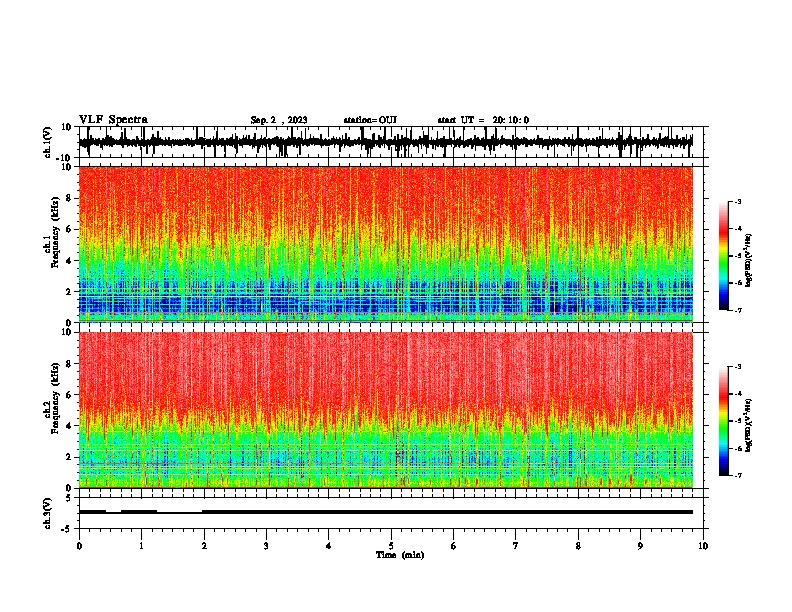The image size is (792, 612).
Task: Click the '-3' tick on ch.1 colorbar
Action: click(737, 201)
